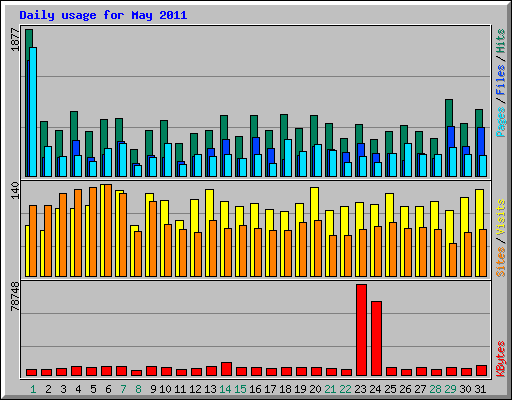
Task: Click day '13' on the x-axis
Action: [210, 389]
